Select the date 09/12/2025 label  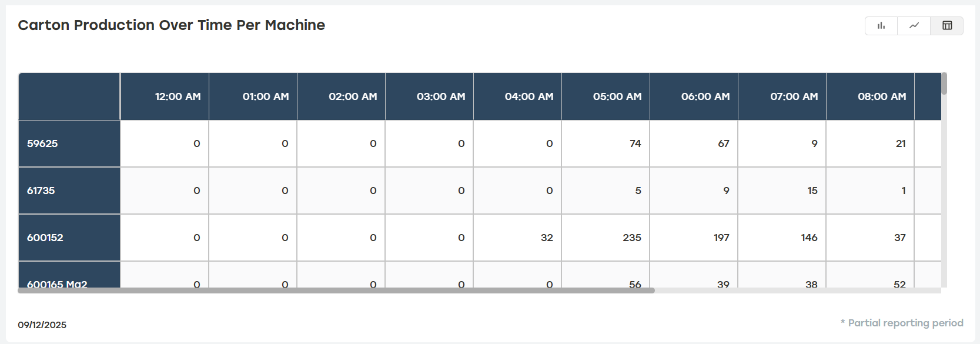42,325
